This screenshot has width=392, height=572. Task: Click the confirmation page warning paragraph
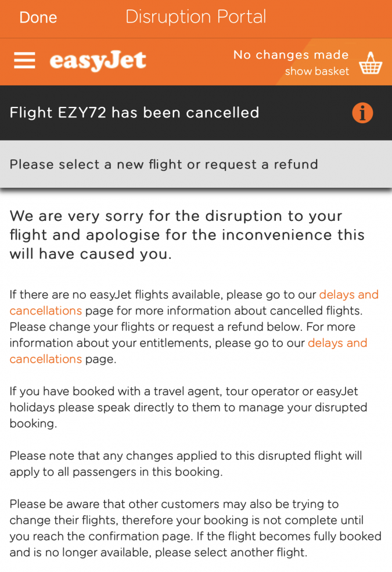click(195, 528)
